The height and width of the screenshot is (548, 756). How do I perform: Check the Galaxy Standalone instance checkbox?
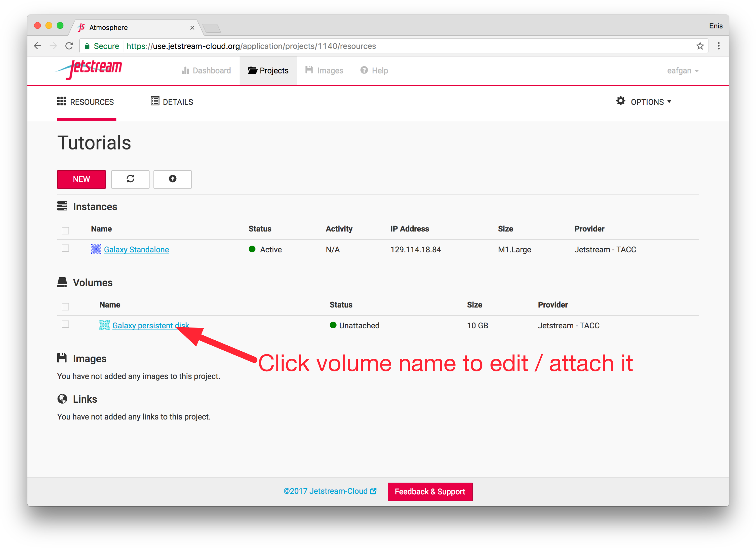click(65, 248)
